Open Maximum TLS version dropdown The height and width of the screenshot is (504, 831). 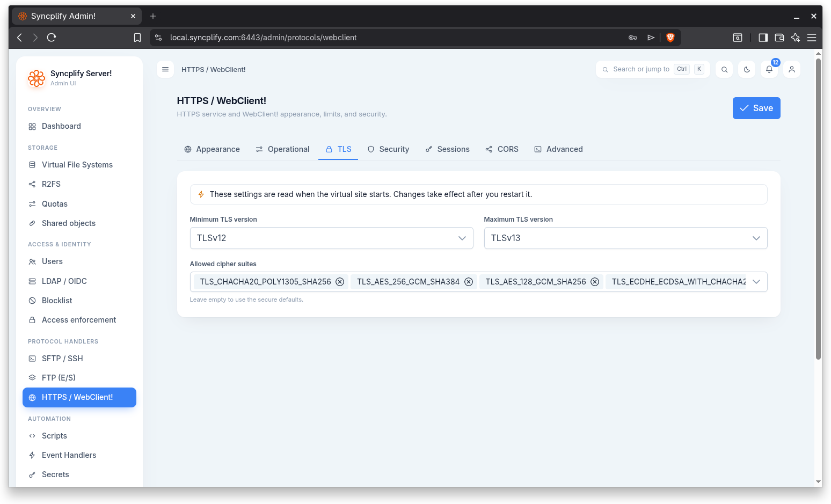tap(625, 238)
